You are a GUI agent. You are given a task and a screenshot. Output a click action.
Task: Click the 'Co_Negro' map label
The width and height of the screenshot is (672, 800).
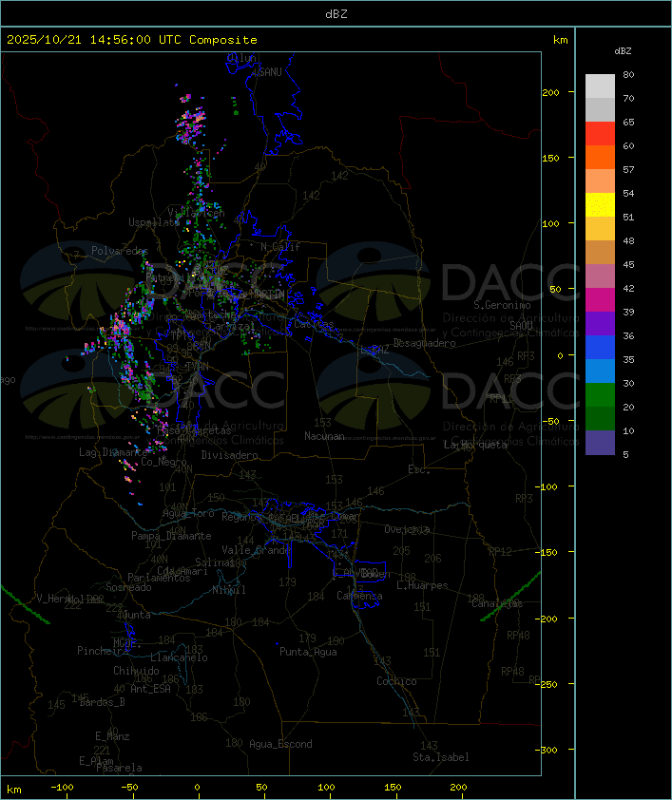click(x=163, y=462)
